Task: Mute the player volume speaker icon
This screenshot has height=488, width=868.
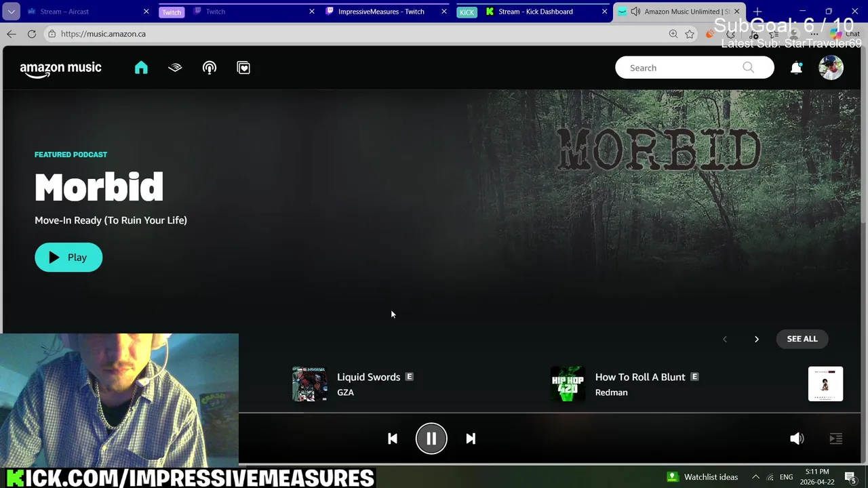Action: click(797, 439)
